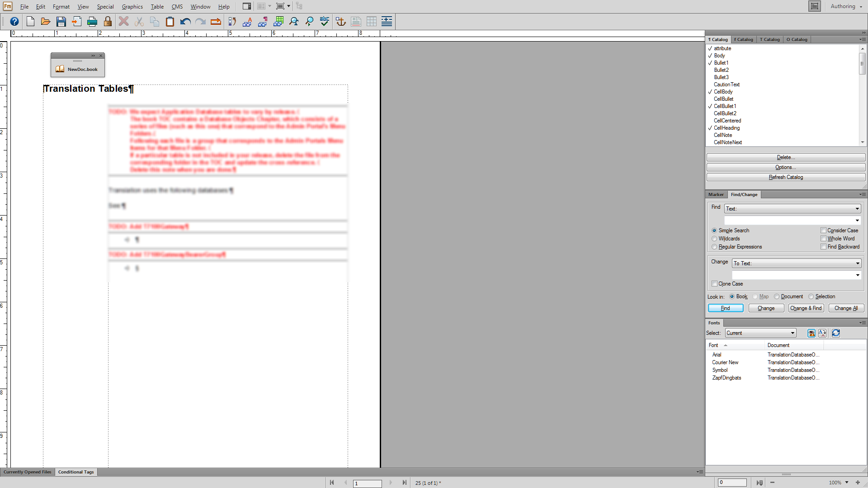Click the Paste clipboard icon
The width and height of the screenshot is (868, 488).
170,21
